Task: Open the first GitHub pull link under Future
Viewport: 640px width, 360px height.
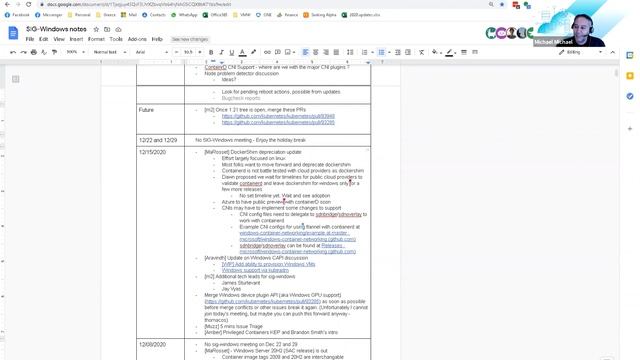Action: [x=278, y=116]
